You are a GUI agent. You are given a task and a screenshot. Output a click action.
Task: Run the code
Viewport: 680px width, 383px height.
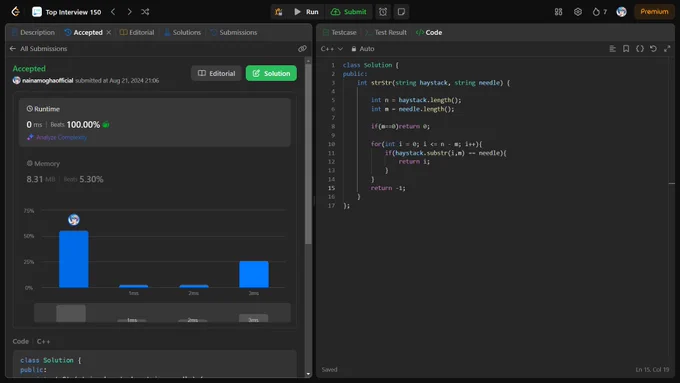[306, 12]
